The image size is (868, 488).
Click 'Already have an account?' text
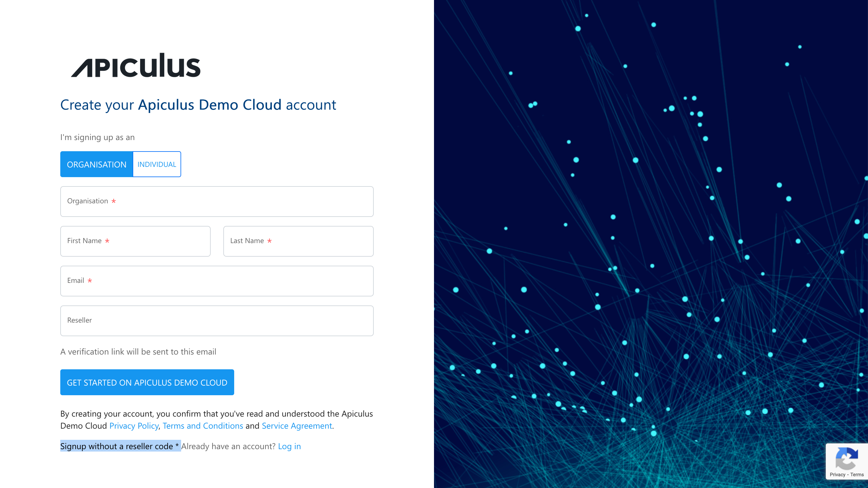228,446
